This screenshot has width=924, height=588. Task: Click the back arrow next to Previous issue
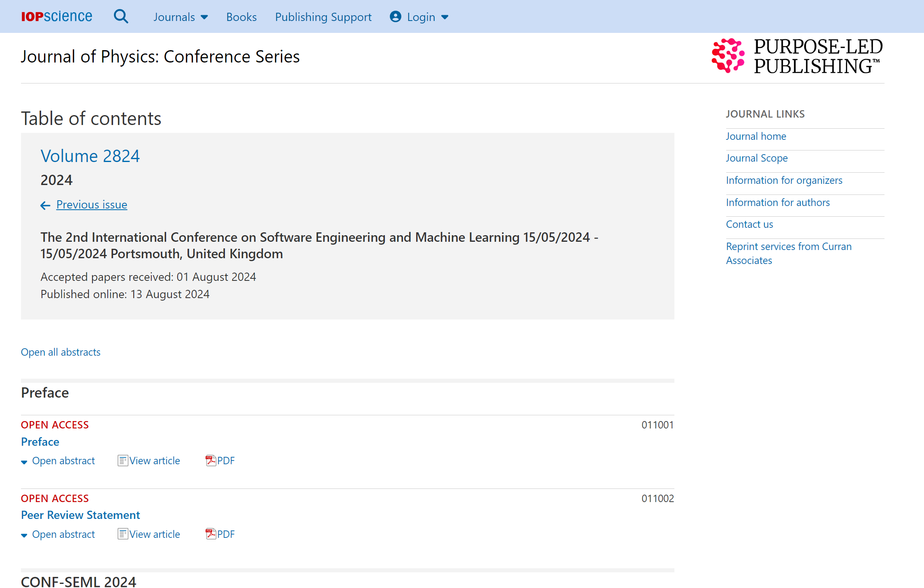click(45, 205)
